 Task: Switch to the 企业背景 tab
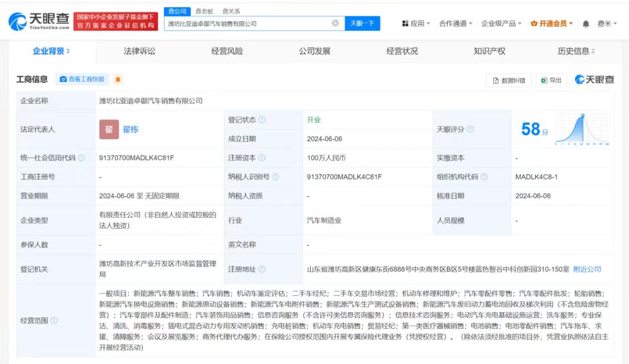pos(51,51)
